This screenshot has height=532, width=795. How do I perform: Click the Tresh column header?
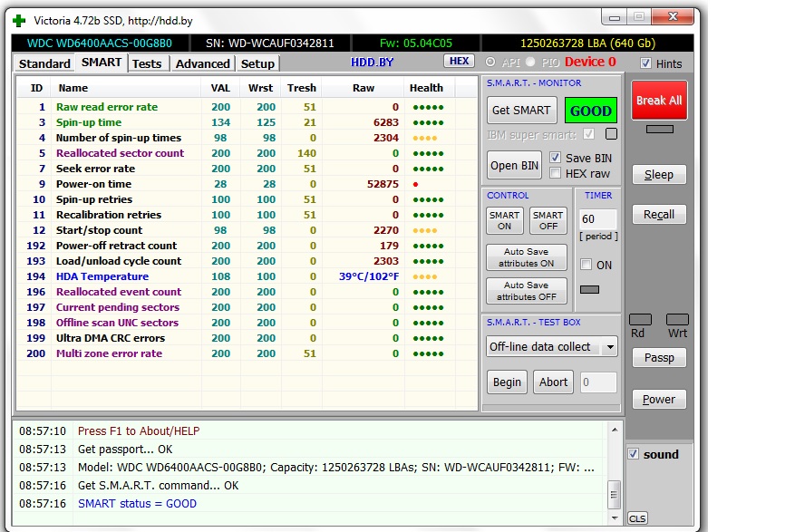pyautogui.click(x=302, y=88)
